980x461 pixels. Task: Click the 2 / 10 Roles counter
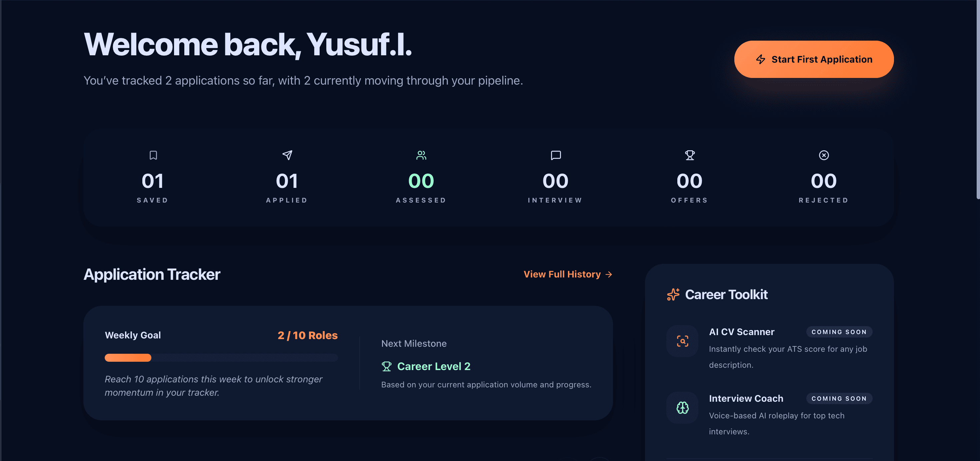tap(307, 335)
